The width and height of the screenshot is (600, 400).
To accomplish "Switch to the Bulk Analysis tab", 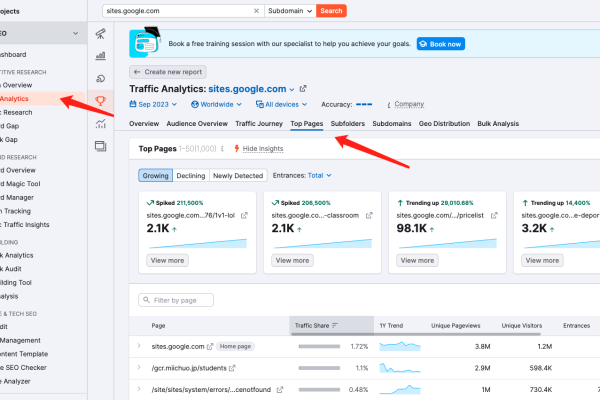I will point(498,124).
